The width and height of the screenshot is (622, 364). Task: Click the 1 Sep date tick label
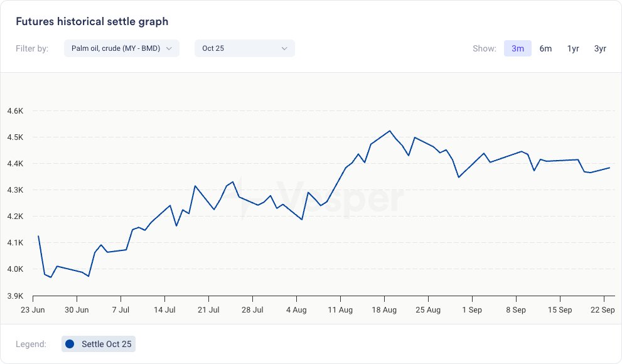(x=472, y=309)
